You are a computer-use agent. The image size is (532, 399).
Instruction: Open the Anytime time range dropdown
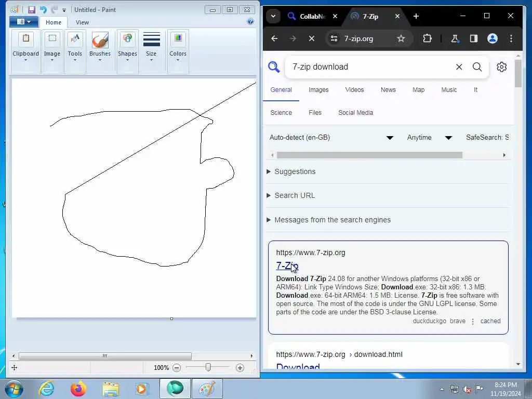[x=430, y=137]
